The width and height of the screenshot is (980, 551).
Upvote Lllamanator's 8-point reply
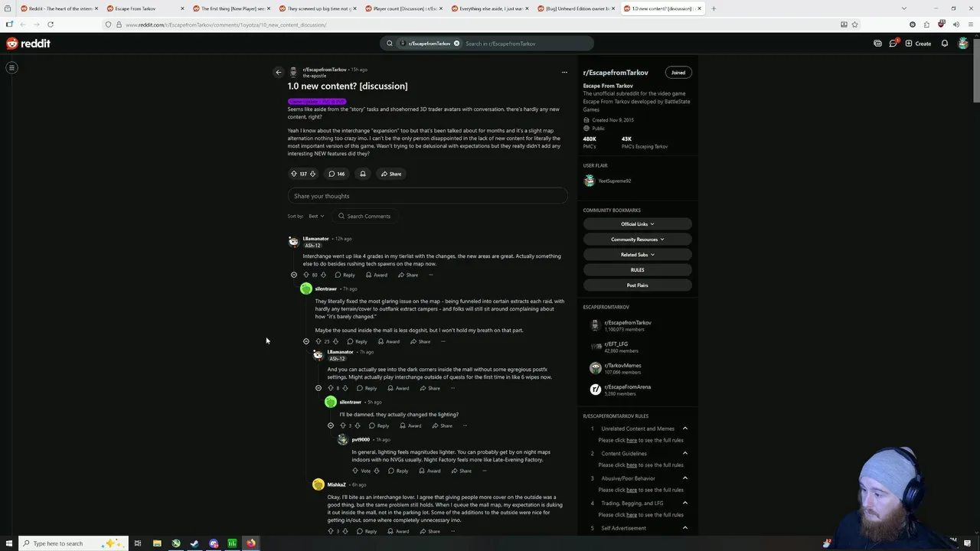click(x=330, y=388)
